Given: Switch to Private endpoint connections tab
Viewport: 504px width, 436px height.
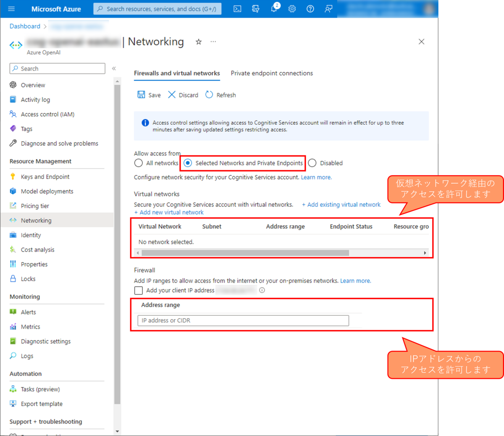Looking at the screenshot, I should click(272, 73).
